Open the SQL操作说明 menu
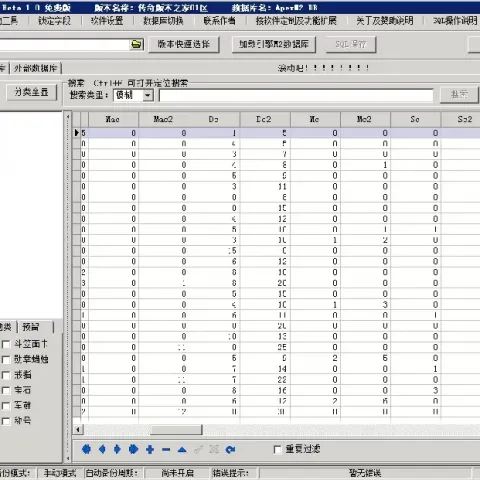Image resolution: width=480 pixels, height=480 pixels. [455, 21]
